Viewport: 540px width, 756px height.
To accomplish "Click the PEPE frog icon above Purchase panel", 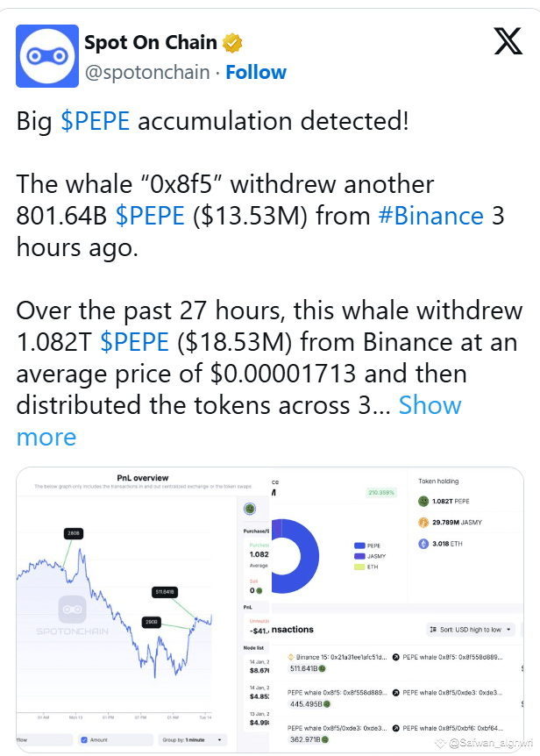I will [250, 508].
